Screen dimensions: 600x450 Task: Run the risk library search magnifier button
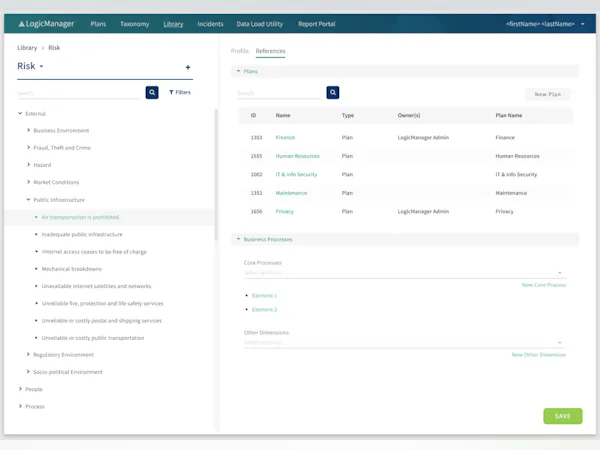pyautogui.click(x=152, y=92)
